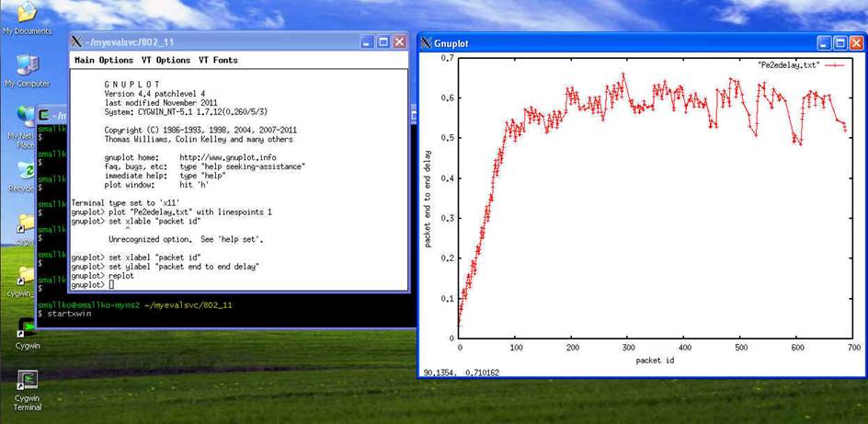Click the gnuplot> prompt cursor line

click(x=93, y=284)
